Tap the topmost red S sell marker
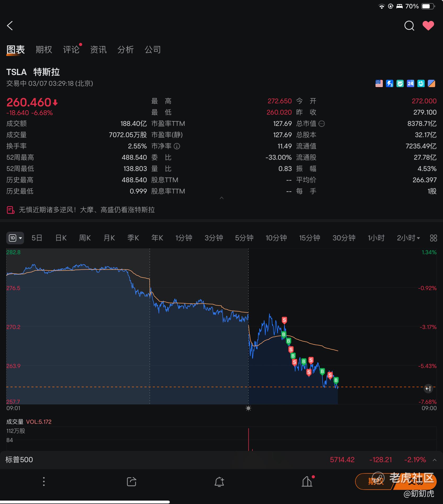This screenshot has height=504, width=443. pyautogui.click(x=284, y=320)
